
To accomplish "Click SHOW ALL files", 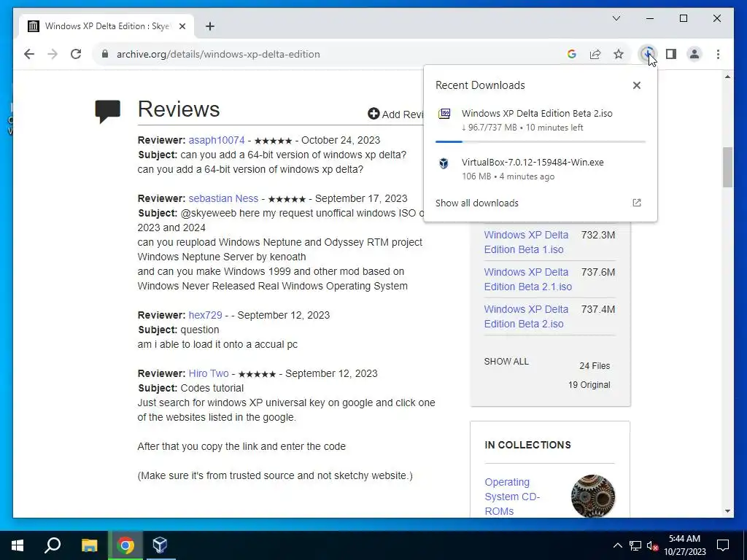I will click(506, 362).
